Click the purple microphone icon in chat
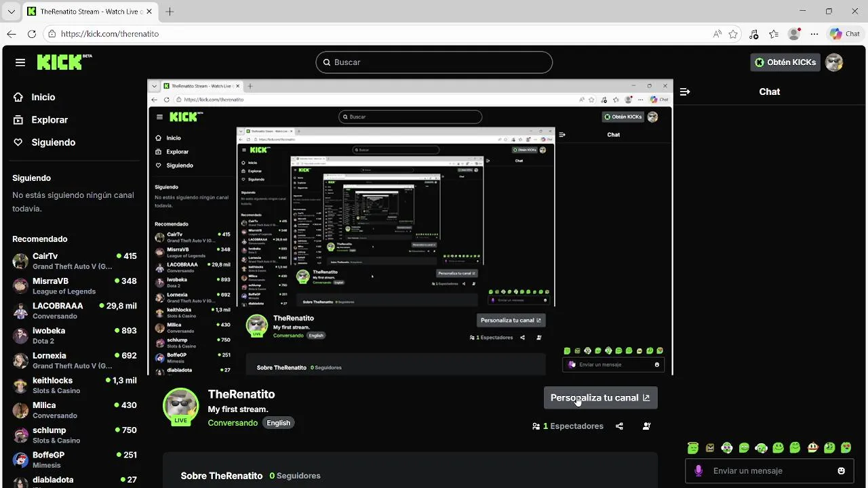Image resolution: width=868 pixels, height=488 pixels. [x=698, y=471]
